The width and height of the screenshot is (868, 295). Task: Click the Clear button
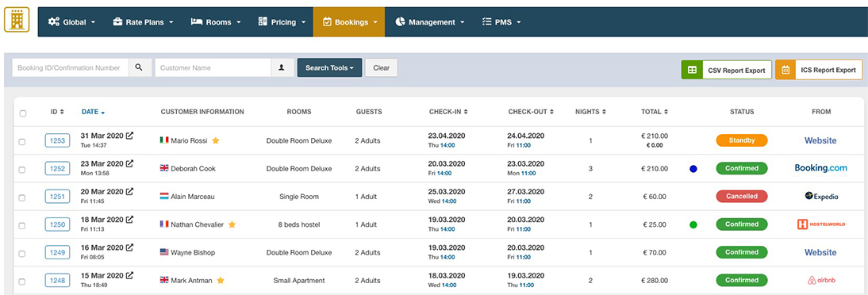381,67
